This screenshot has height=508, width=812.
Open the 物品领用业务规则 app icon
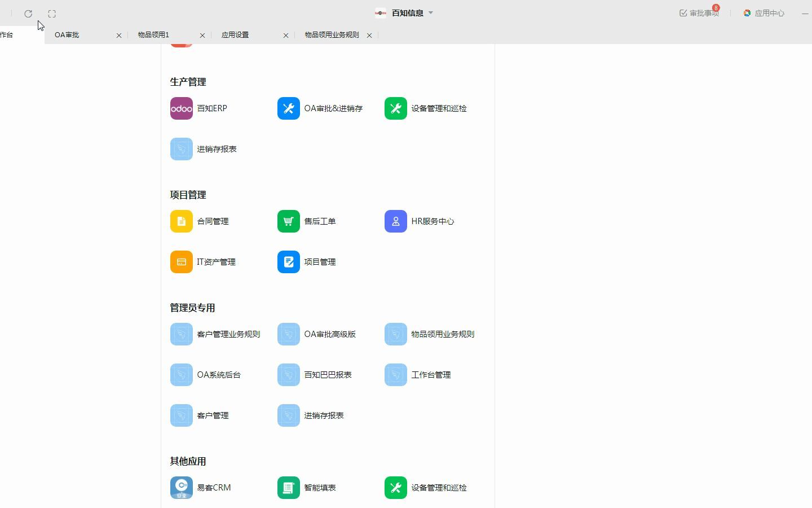coord(396,334)
